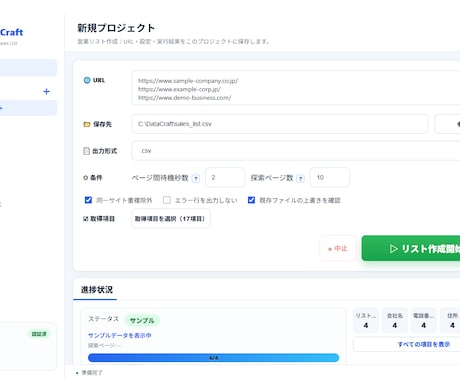Click the blue 4/4 progress bar
The height and width of the screenshot is (380, 460).
pos(213,358)
